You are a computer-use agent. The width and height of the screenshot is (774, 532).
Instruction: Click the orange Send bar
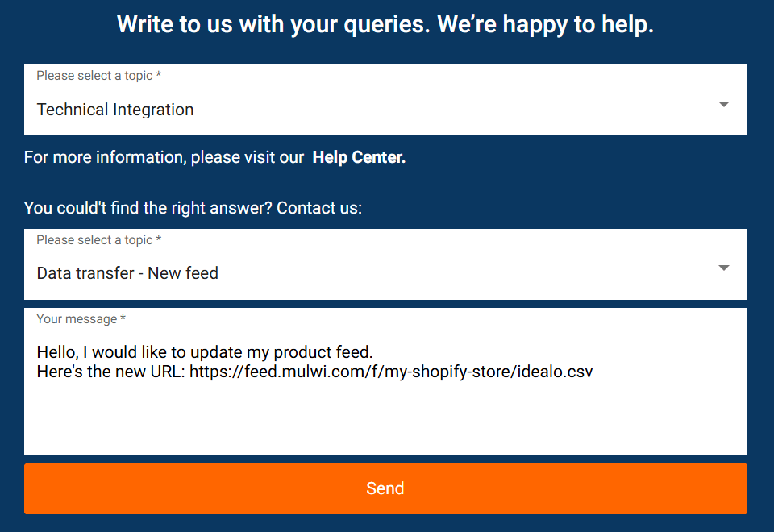(385, 488)
